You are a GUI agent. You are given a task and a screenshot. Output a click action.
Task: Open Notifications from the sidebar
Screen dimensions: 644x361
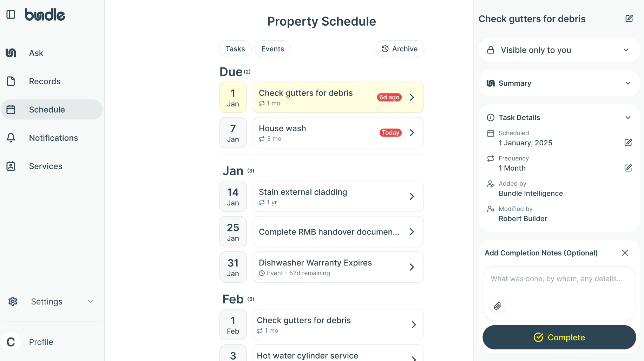[x=53, y=138]
